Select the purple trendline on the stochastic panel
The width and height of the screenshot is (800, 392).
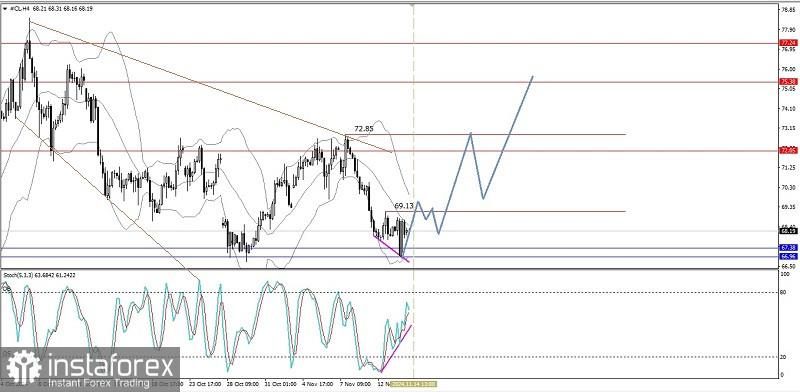click(x=396, y=348)
